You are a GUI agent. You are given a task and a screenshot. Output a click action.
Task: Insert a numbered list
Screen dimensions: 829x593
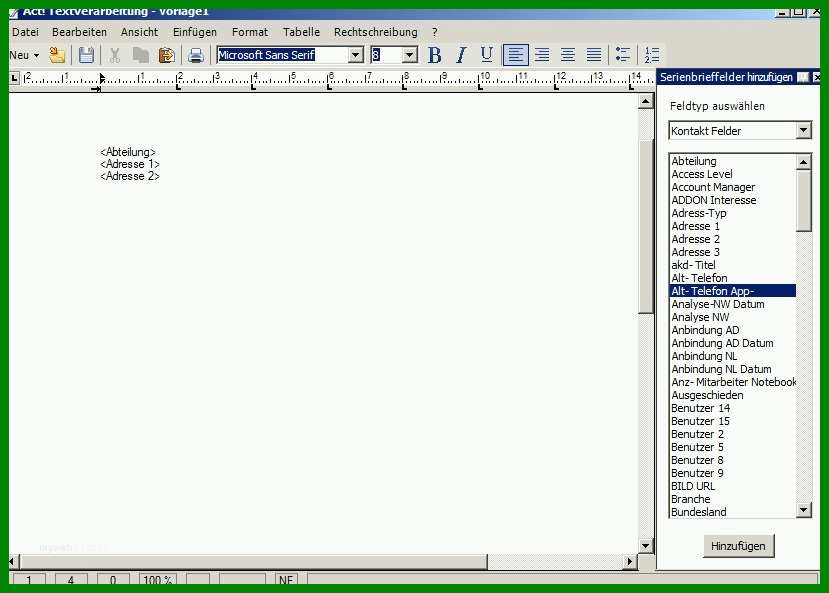(651, 54)
